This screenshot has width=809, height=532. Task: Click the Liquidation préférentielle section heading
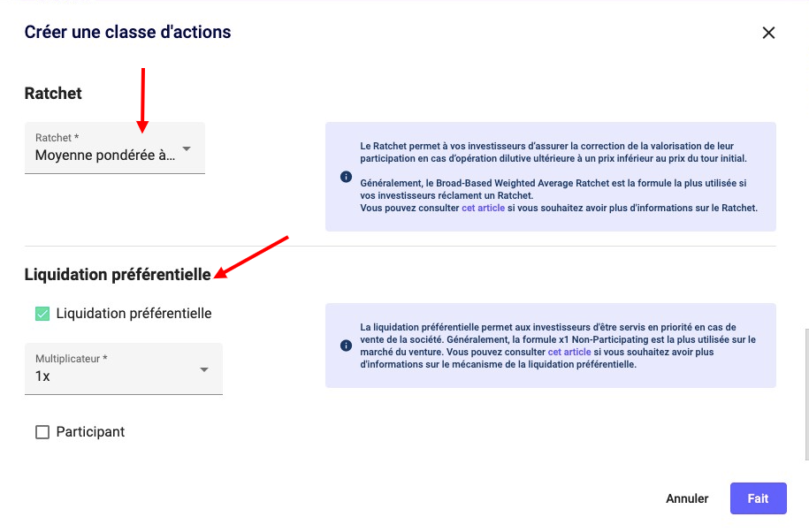(x=118, y=275)
